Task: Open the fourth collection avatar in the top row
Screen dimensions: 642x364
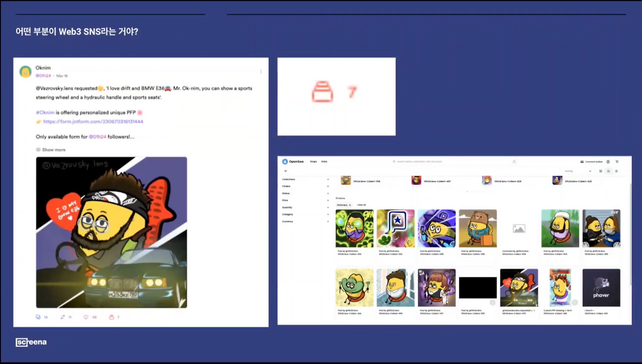Action: pyautogui.click(x=557, y=180)
